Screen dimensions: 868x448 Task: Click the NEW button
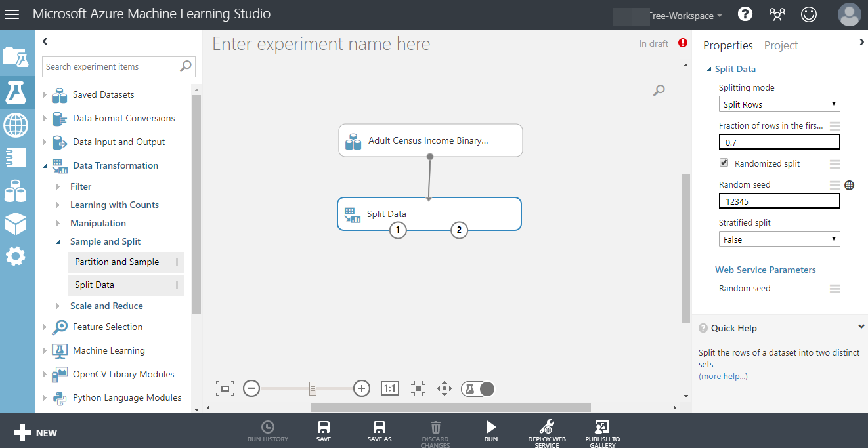[36, 432]
